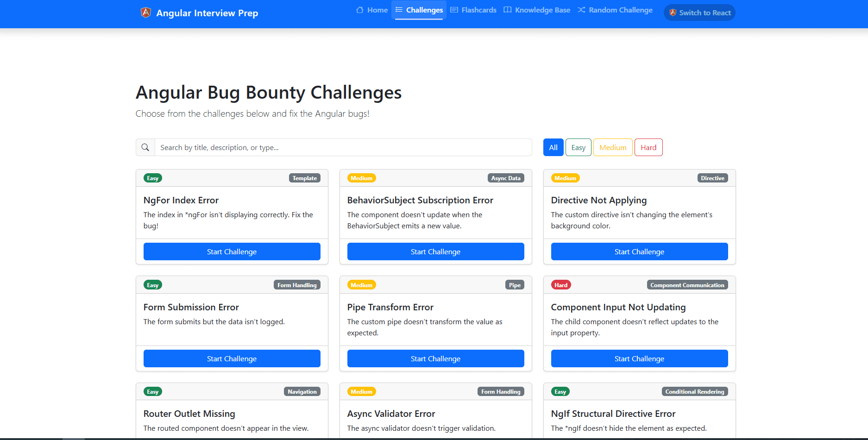Click Form Handling badge on Async Validator card
The image size is (868, 440).
click(x=501, y=391)
